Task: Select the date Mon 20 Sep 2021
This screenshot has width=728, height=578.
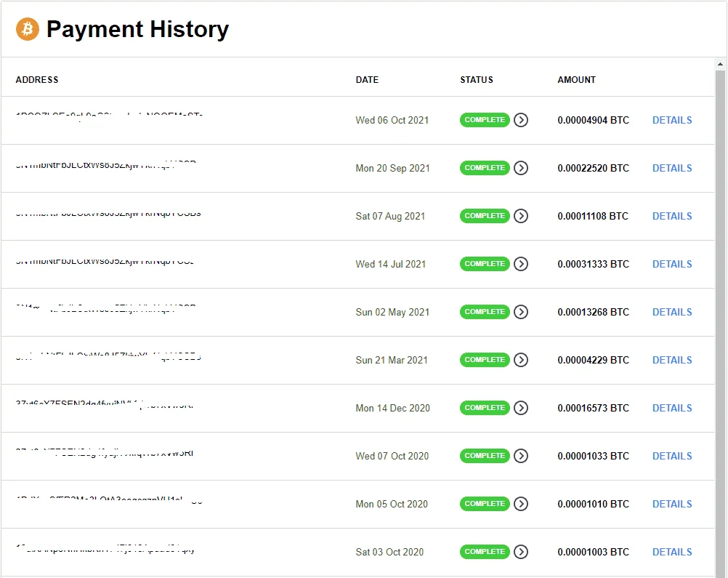Action: (x=392, y=168)
